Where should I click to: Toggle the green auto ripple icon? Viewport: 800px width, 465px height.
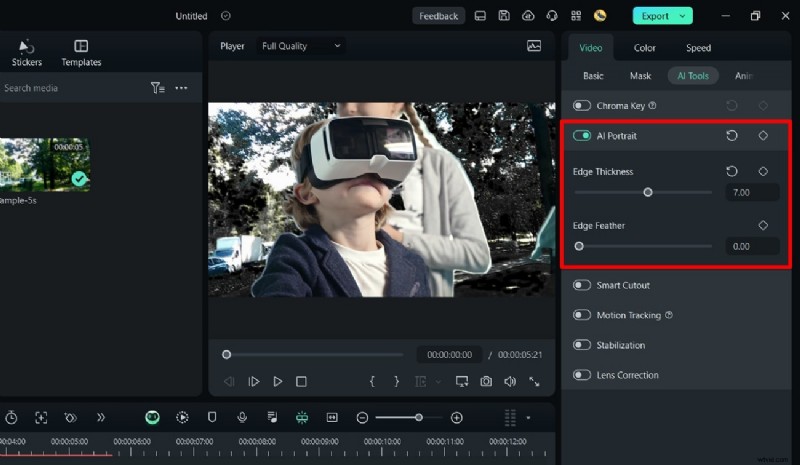coord(302,418)
